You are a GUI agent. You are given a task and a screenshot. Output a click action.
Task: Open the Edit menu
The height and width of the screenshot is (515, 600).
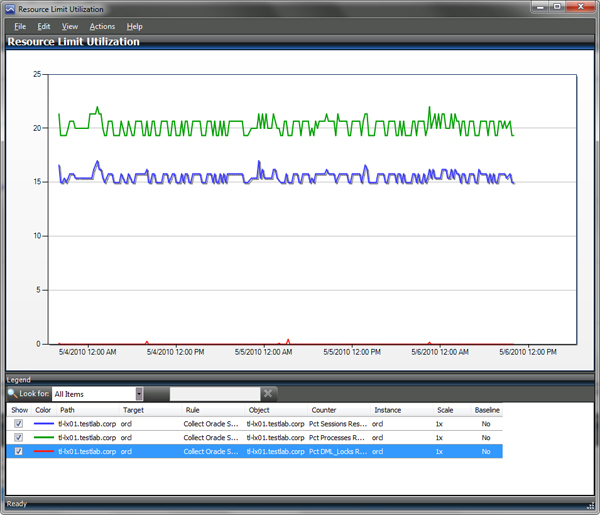pyautogui.click(x=44, y=26)
